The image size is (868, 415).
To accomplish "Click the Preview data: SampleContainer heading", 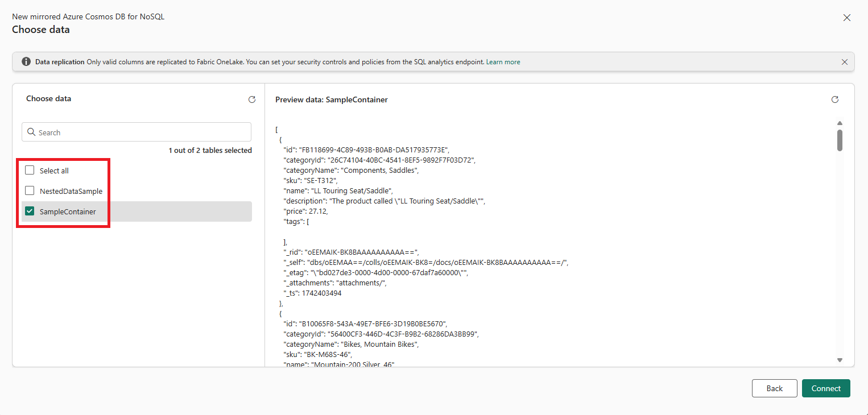I will coord(331,99).
